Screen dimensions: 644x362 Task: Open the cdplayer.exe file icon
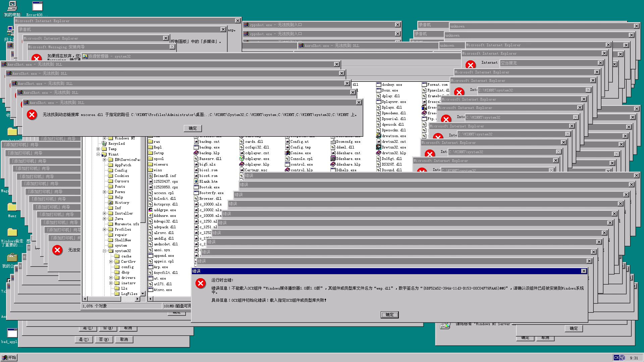pyautogui.click(x=241, y=159)
